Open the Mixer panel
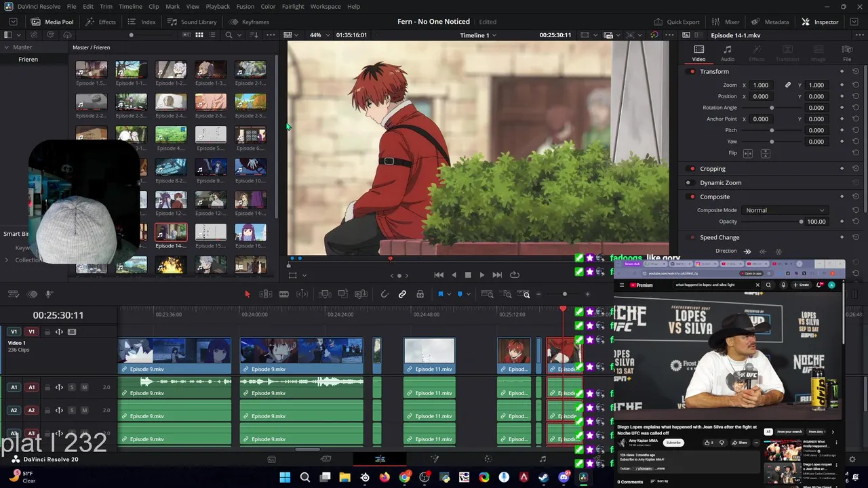 726,22
